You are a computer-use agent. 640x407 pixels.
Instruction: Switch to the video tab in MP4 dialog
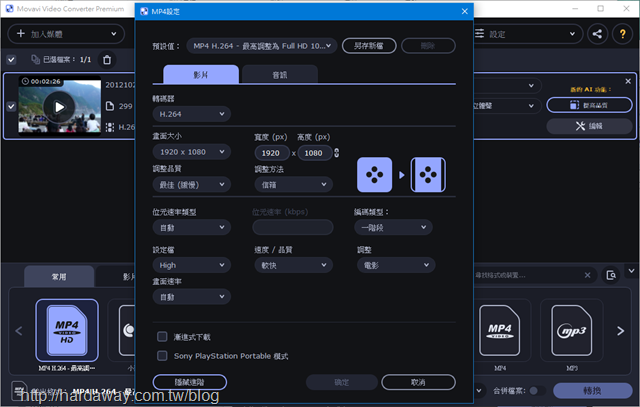click(201, 74)
